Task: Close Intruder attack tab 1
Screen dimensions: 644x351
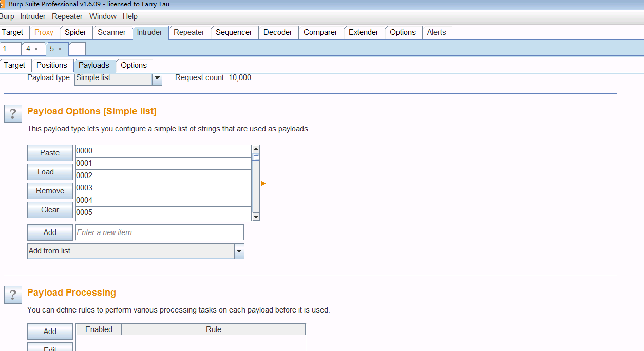Action: click(x=13, y=49)
